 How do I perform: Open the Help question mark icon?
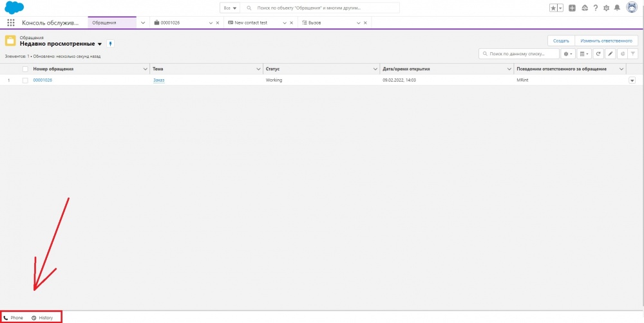[596, 8]
